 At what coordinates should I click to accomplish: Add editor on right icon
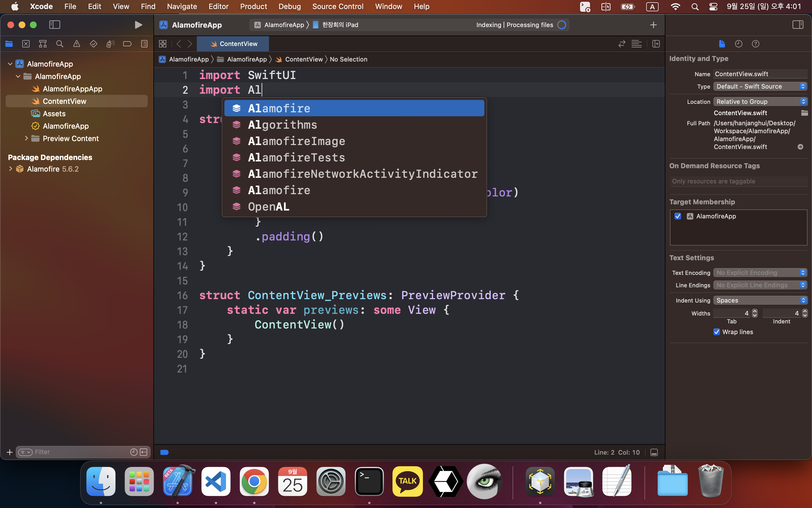click(x=656, y=44)
